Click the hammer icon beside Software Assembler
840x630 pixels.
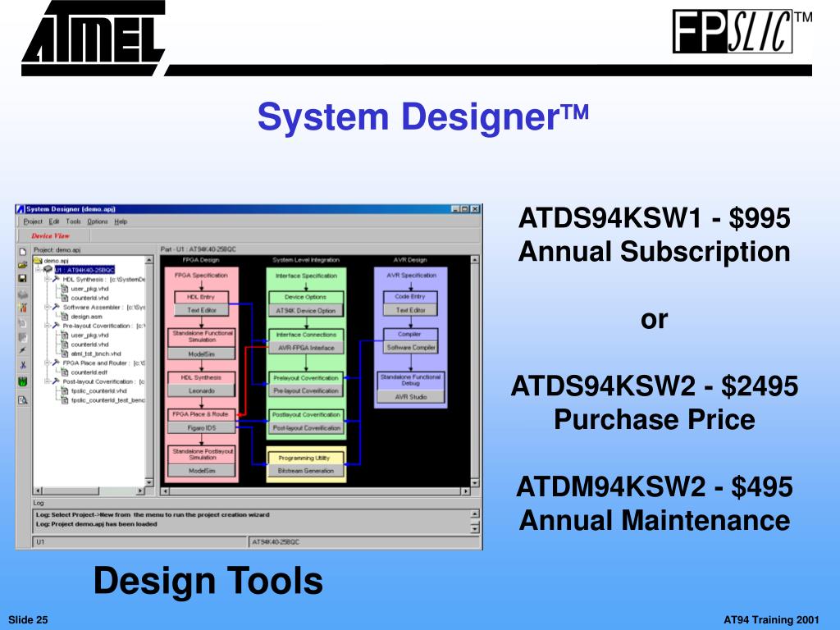(57, 307)
